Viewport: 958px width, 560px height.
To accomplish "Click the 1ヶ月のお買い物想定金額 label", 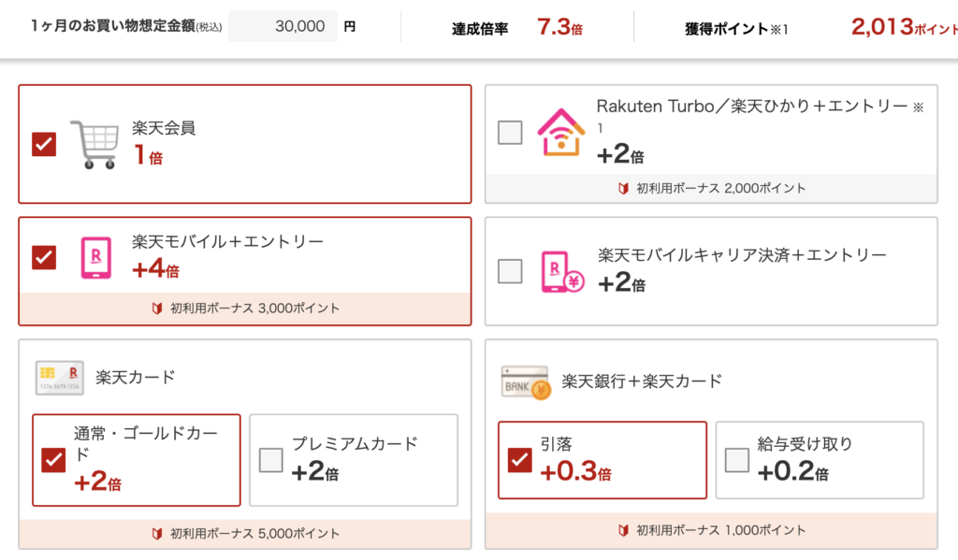I will (126, 25).
